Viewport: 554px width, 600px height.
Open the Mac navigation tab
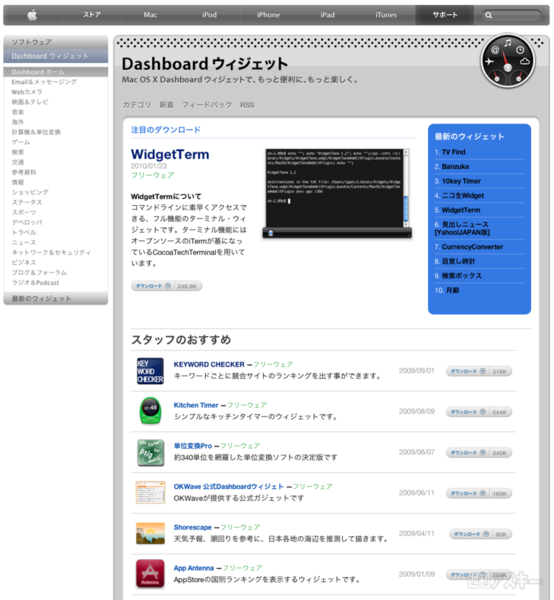150,15
